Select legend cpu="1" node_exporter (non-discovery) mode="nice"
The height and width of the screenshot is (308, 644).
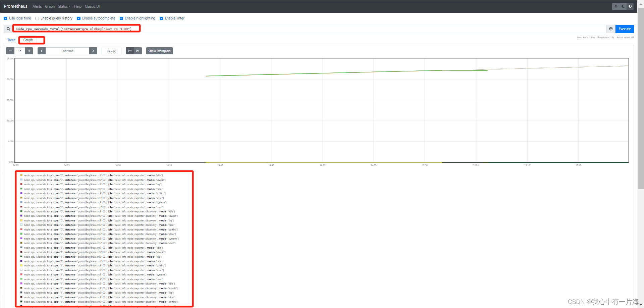(x=92, y=261)
